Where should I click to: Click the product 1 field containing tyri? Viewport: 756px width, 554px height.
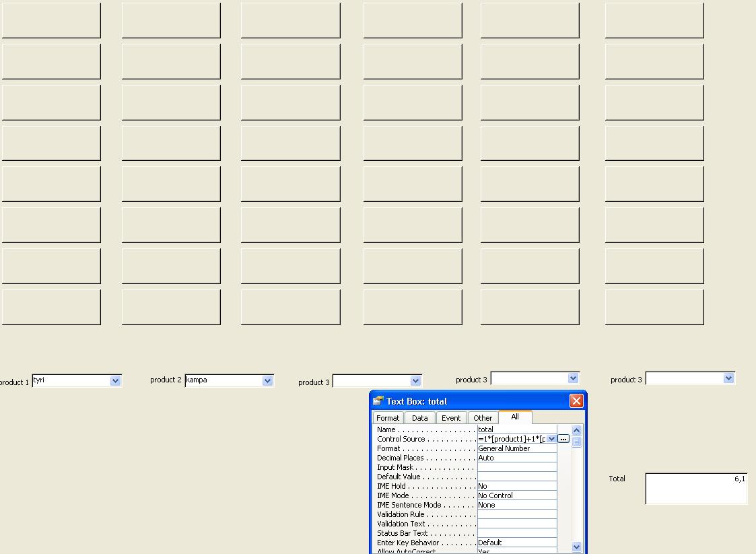pos(71,381)
